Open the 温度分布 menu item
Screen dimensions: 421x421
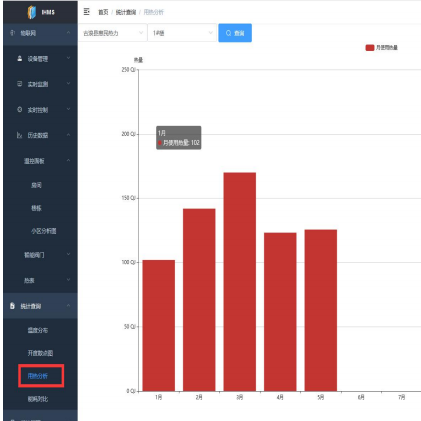coord(38,330)
